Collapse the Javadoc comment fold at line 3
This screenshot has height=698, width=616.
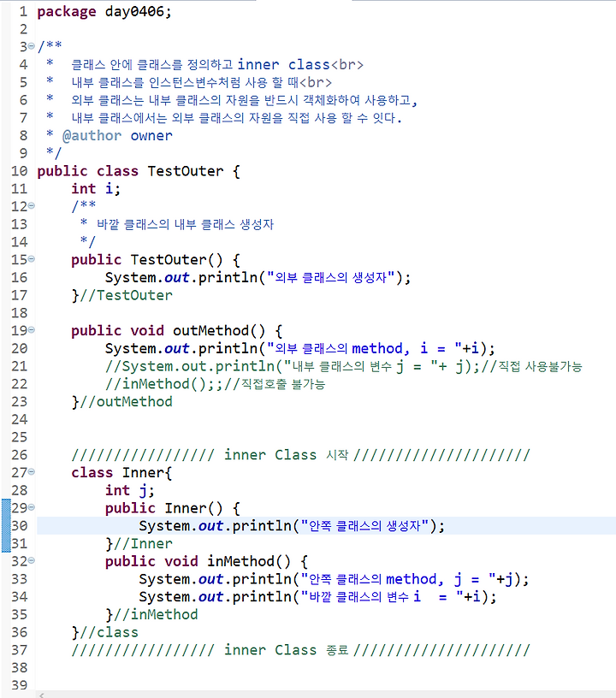(x=31, y=46)
